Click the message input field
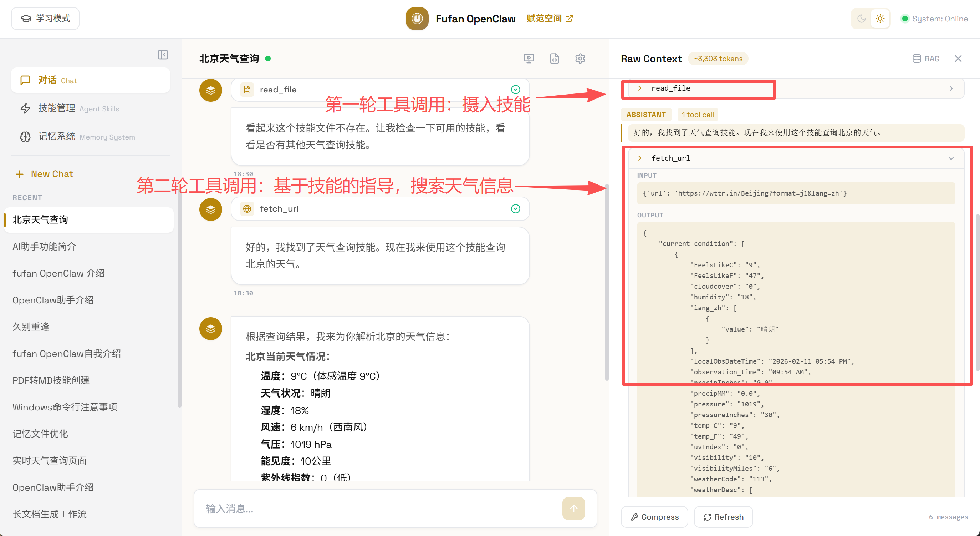 pyautogui.click(x=381, y=509)
